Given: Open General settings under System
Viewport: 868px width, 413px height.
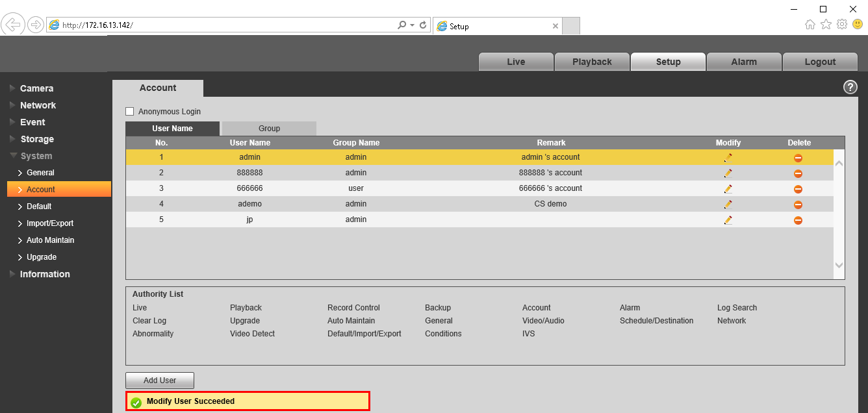Looking at the screenshot, I should [x=40, y=173].
